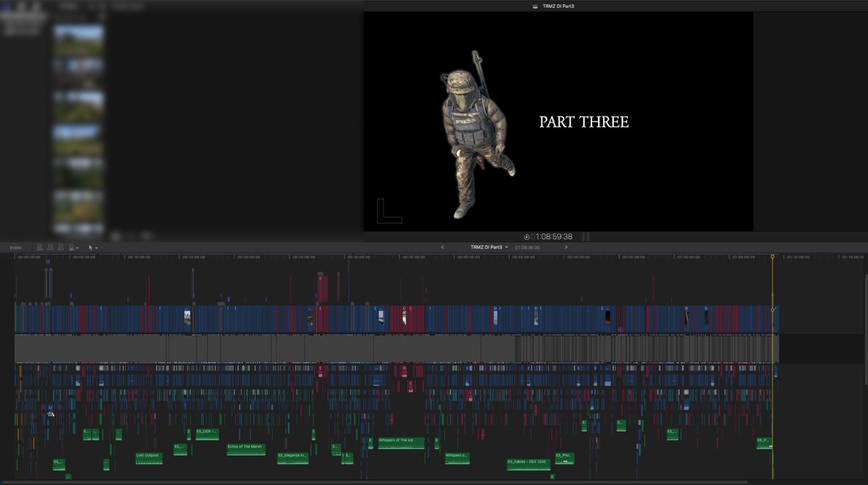868x485 pixels.
Task: Click the clock icon beside timecode
Action: point(526,237)
